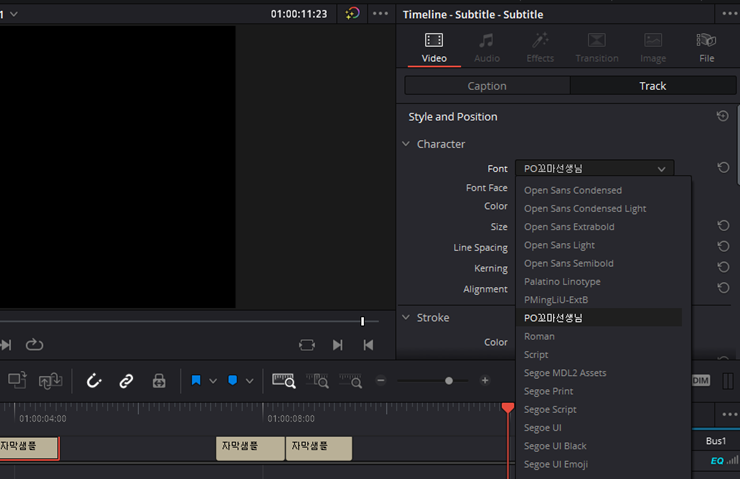Switch to the Caption tab
This screenshot has height=479, width=740.
pos(487,86)
